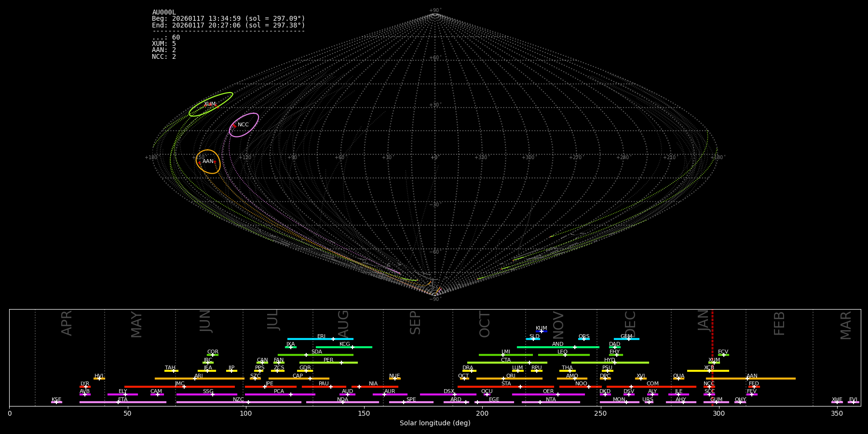The height and width of the screenshot is (434, 868).
Task: Click the SSG shower bar label
Action: pos(208,392)
